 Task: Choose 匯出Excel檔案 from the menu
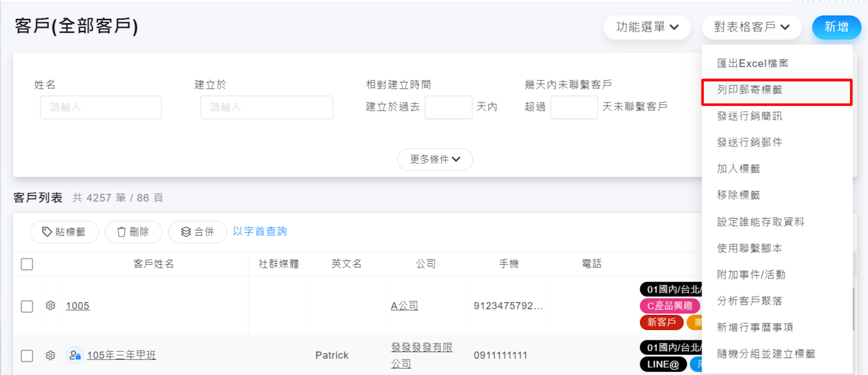click(753, 63)
